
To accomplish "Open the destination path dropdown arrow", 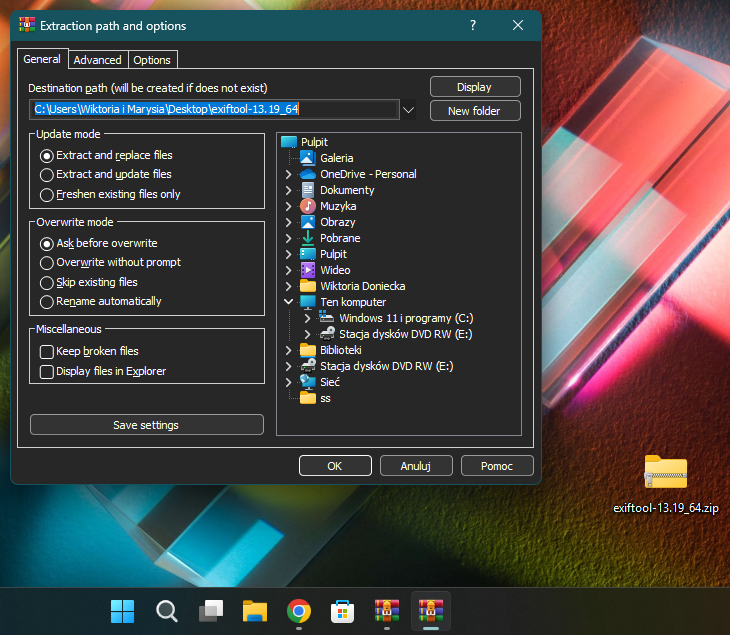I will tap(408, 110).
